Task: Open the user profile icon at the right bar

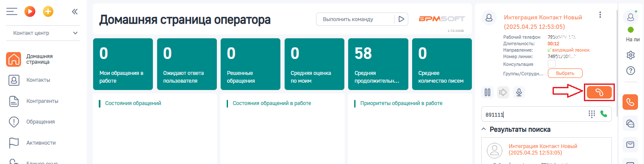Action: [x=631, y=17]
